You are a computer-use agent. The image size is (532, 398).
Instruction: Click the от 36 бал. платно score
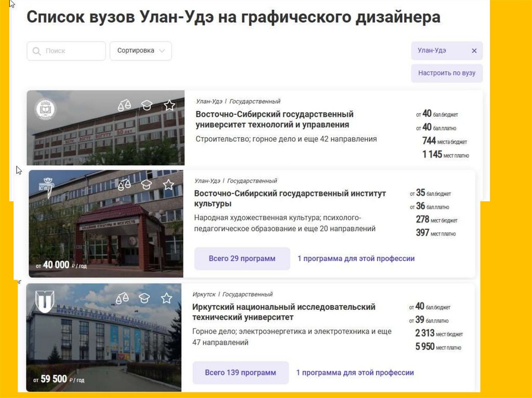point(429,207)
